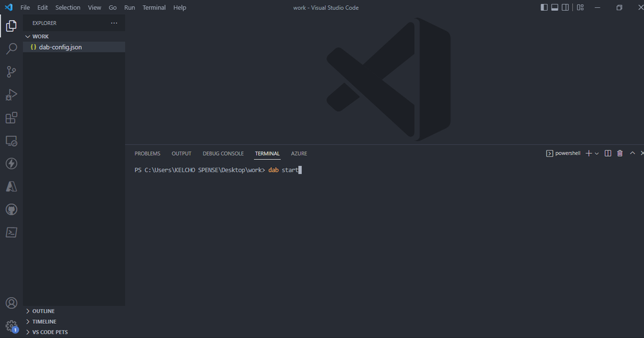644x338 pixels.
Task: Open dab-config.json file
Action: (74, 47)
